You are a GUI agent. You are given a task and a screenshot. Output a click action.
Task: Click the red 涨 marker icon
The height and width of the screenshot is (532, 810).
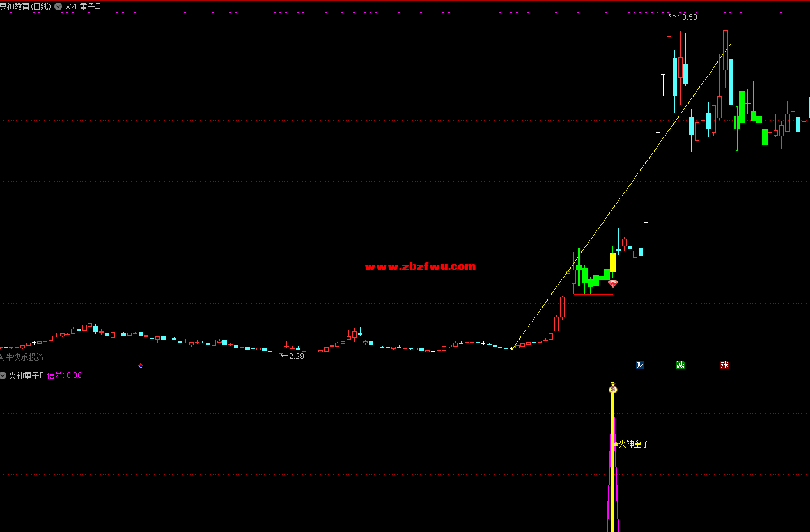[724, 365]
